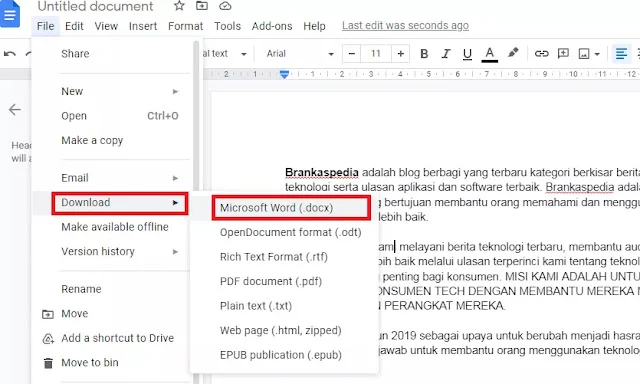640x384 pixels.
Task: Click the Add a shortcut to Drive icon
Action: 48,339
